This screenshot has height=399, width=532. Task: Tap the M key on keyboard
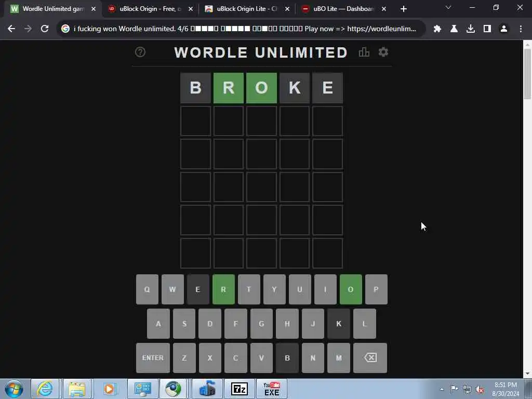[x=339, y=358]
